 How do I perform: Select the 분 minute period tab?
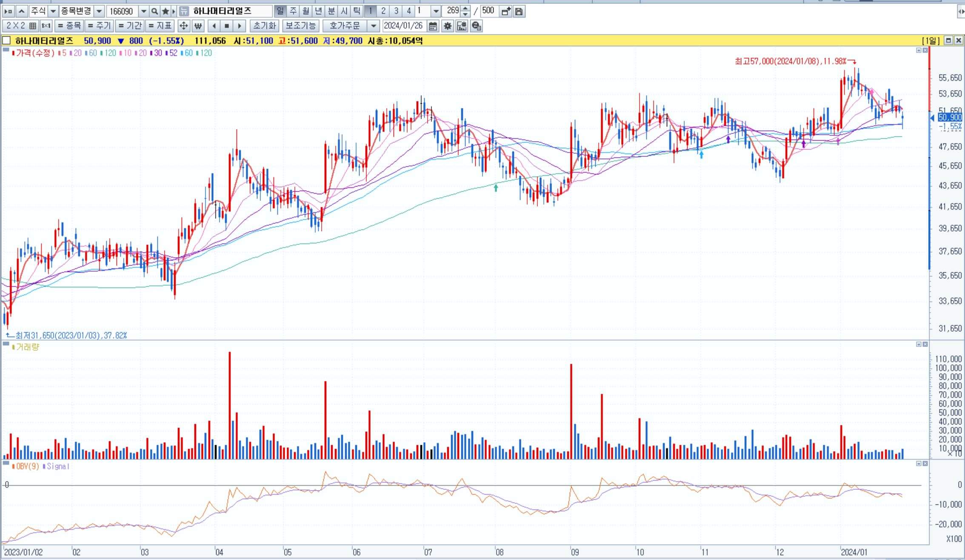[x=331, y=11]
